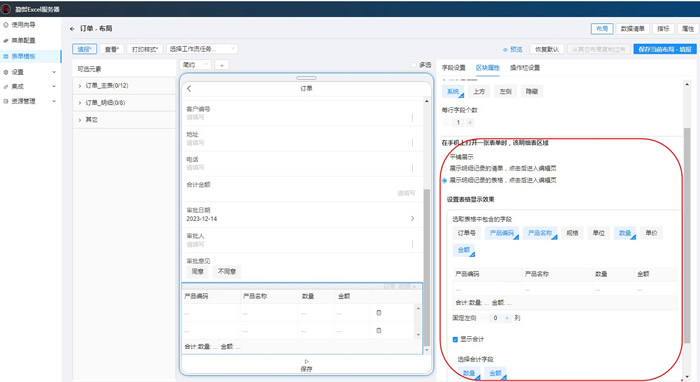Click the 设置 gear icon in sidebar
This screenshot has width=700, height=382.
(6, 72)
